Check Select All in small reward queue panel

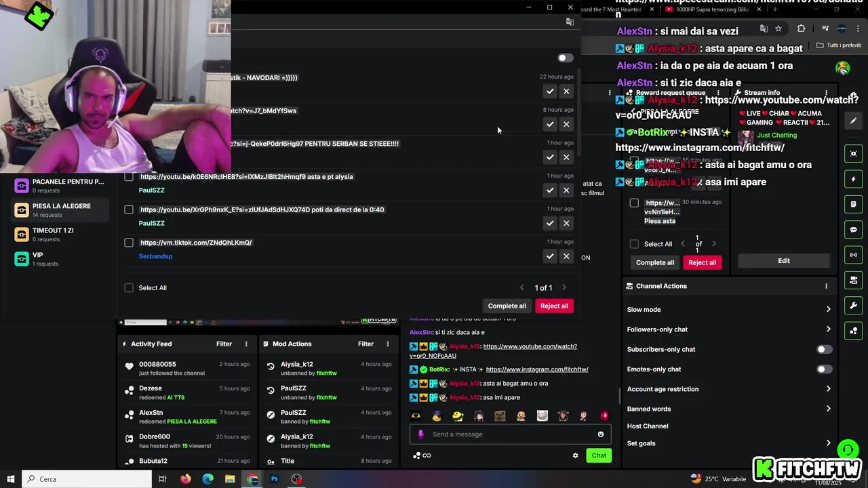click(x=634, y=244)
